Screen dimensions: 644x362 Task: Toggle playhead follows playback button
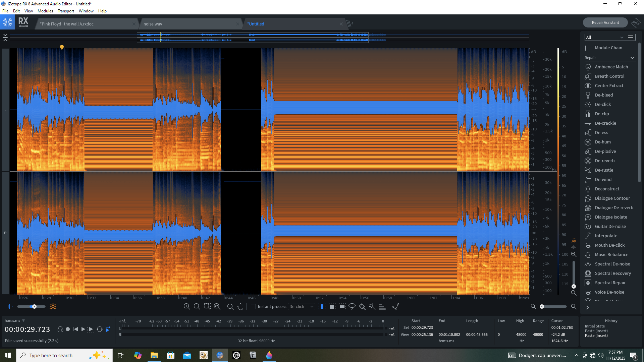(x=108, y=329)
